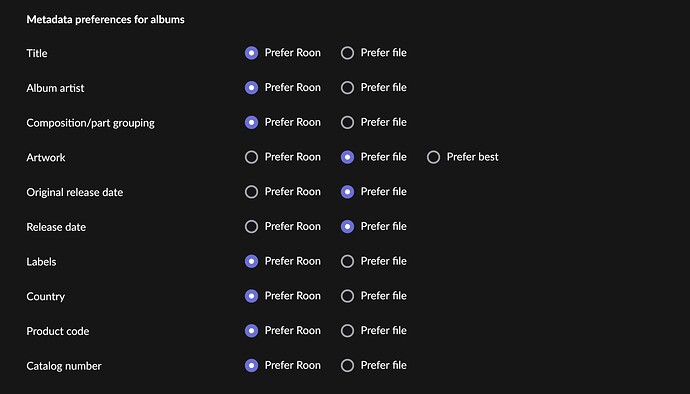This screenshot has width=690, height=394.
Task: Set Composition/part grouping to Prefer file
Action: [x=347, y=122]
